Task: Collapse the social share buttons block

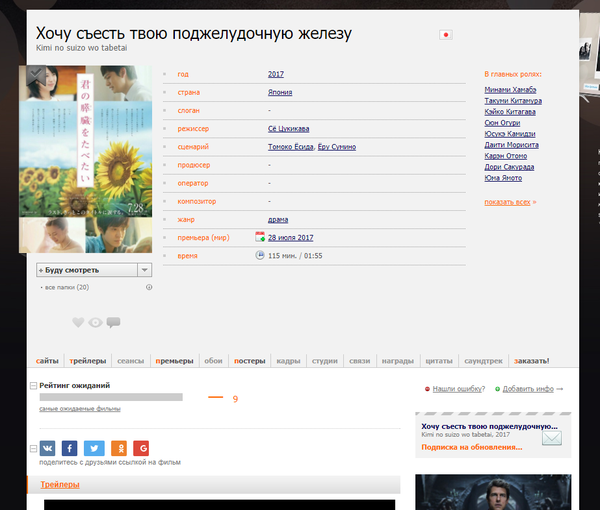Action: tap(33, 449)
